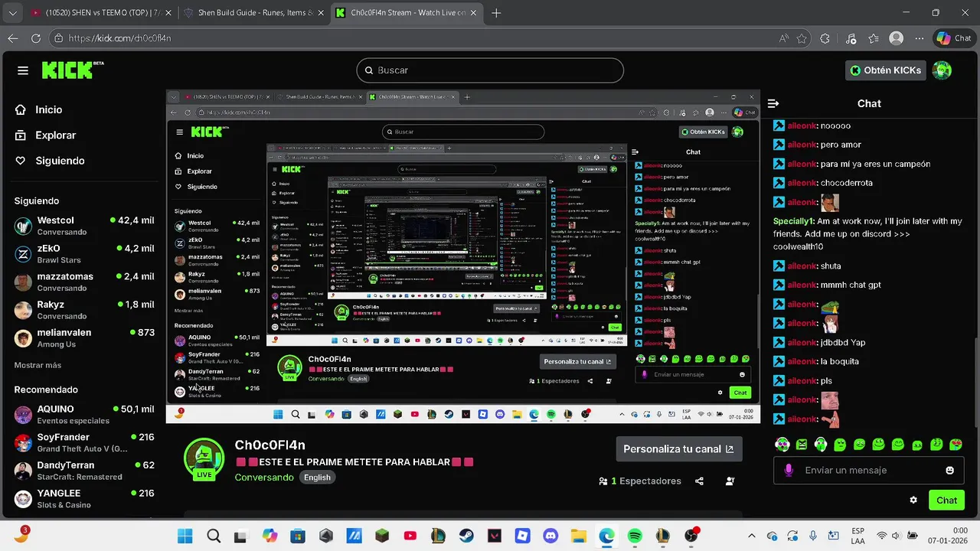
Task: Click the read aloud icon
Action: (783, 38)
